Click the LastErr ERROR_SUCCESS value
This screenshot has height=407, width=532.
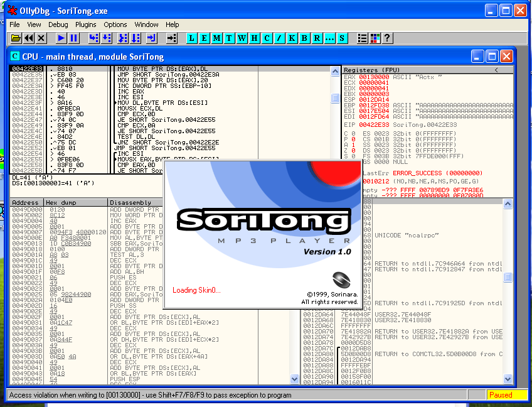(x=437, y=173)
